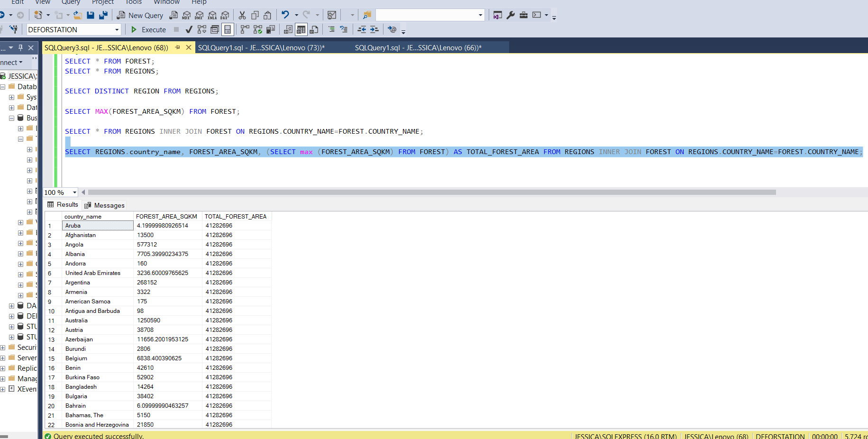Parse the query syntax
868x439 pixels.
coord(189,29)
